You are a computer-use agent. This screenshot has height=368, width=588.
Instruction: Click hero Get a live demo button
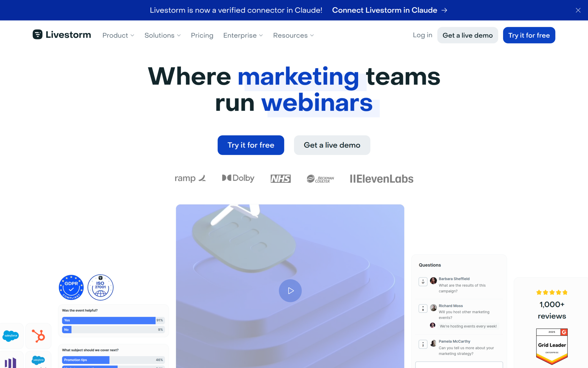tap(332, 145)
